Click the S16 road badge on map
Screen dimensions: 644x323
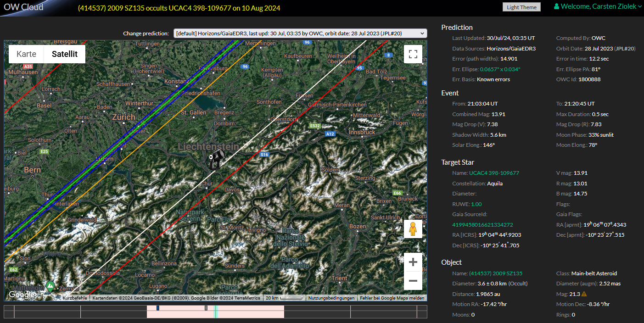[264, 155]
